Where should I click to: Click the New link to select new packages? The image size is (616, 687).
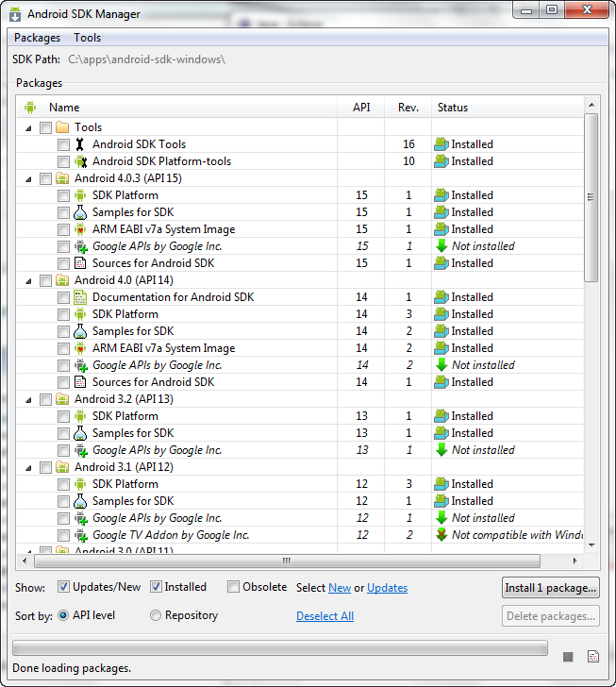[x=340, y=588]
